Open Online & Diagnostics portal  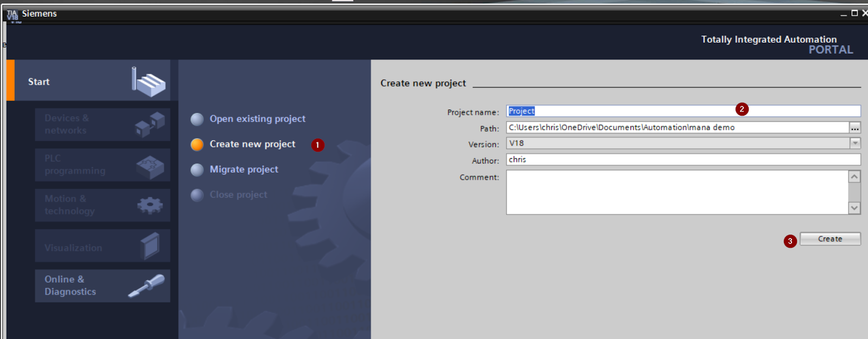click(103, 286)
